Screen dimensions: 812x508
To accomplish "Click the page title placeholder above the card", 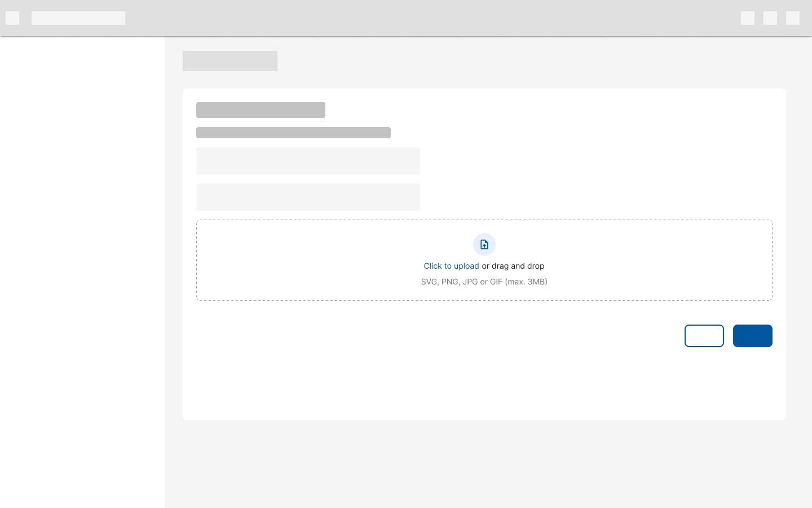I will 230,61.
